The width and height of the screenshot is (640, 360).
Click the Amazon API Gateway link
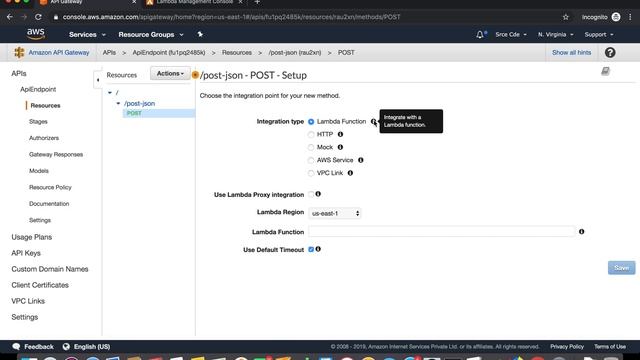coord(59,53)
